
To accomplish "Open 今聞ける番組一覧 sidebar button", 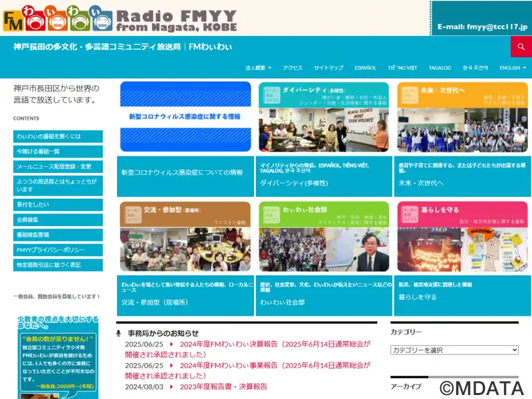I will click(x=58, y=152).
